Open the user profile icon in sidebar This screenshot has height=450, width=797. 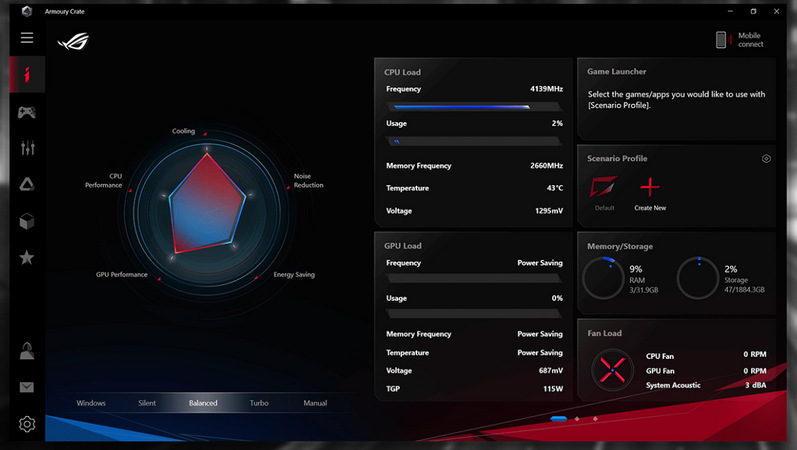click(x=27, y=351)
